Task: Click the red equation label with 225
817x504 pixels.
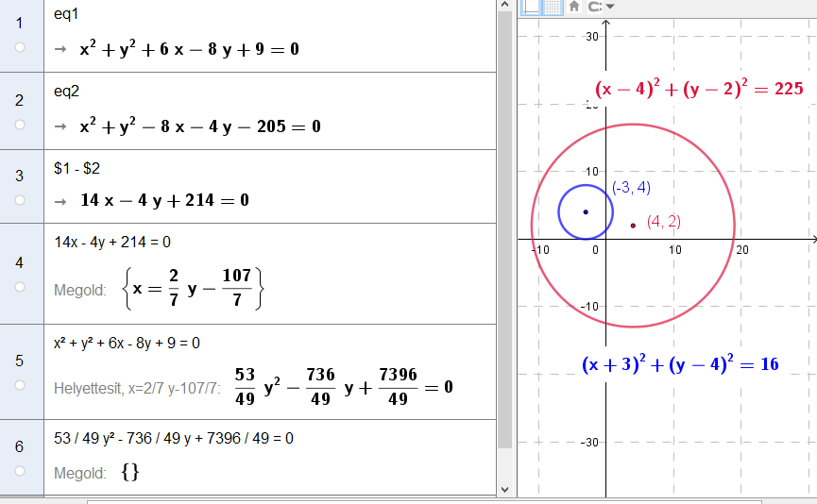Action: coord(698,89)
